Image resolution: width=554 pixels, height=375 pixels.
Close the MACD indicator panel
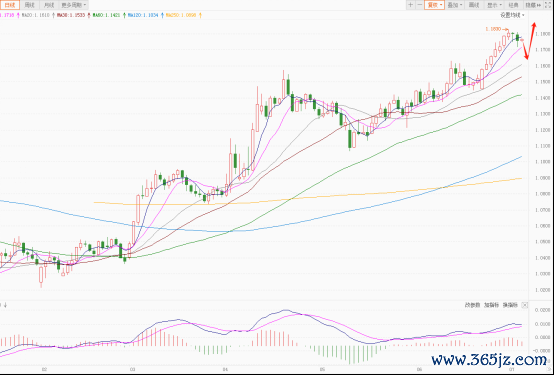[x=525, y=305]
